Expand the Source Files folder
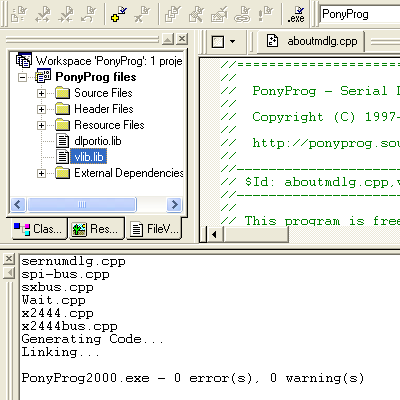Viewport: 400px width, 400px height. click(41, 93)
